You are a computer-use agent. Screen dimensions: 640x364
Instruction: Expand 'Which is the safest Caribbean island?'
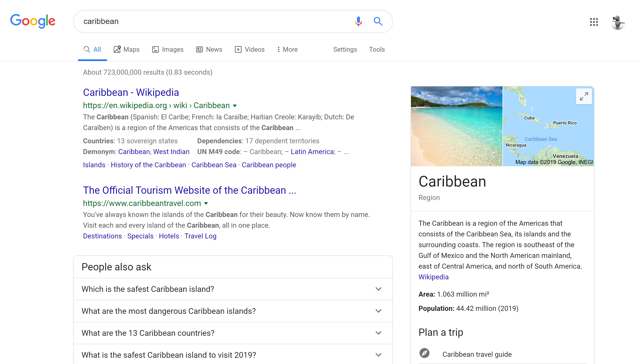(x=378, y=289)
